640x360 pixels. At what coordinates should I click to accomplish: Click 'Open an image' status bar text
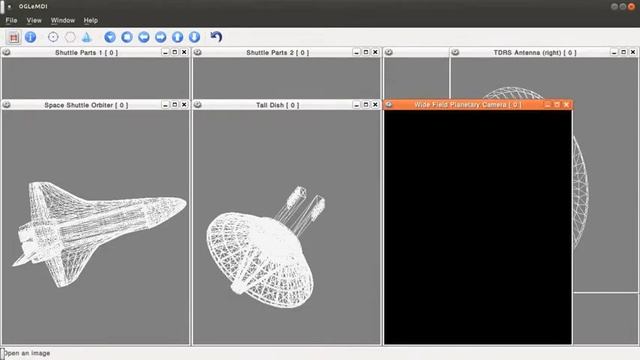pyautogui.click(x=27, y=353)
